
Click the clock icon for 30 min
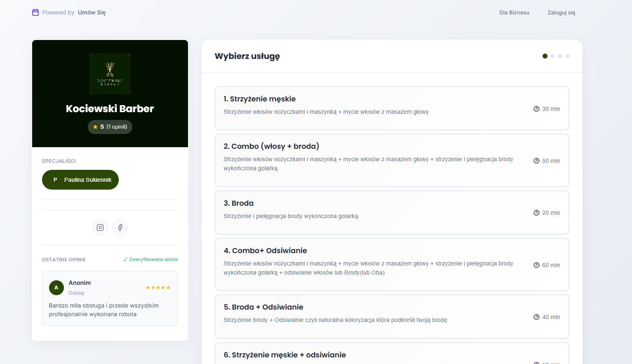(x=536, y=109)
